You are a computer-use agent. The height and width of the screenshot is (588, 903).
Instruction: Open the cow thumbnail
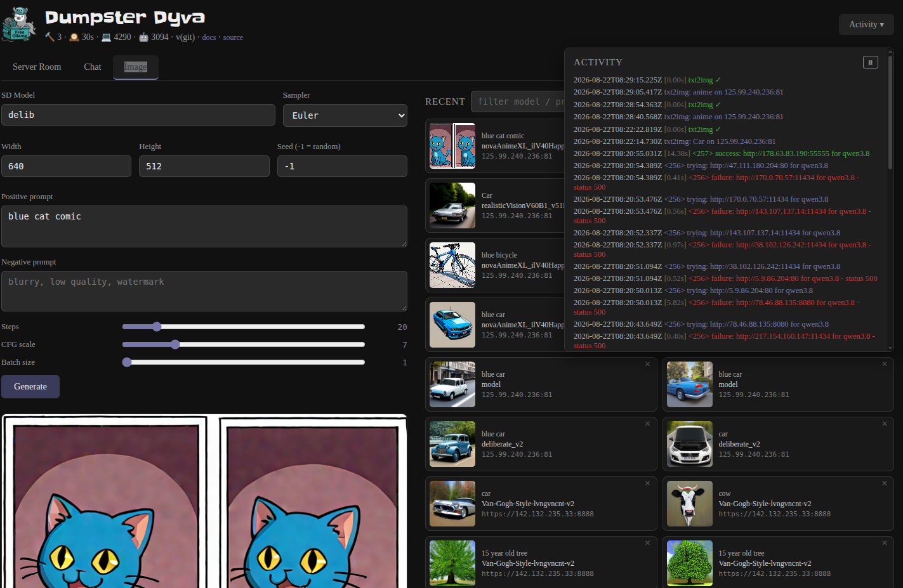point(690,504)
